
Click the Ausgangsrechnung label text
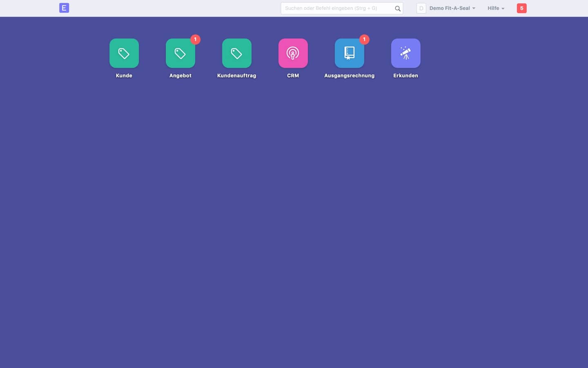click(x=350, y=76)
